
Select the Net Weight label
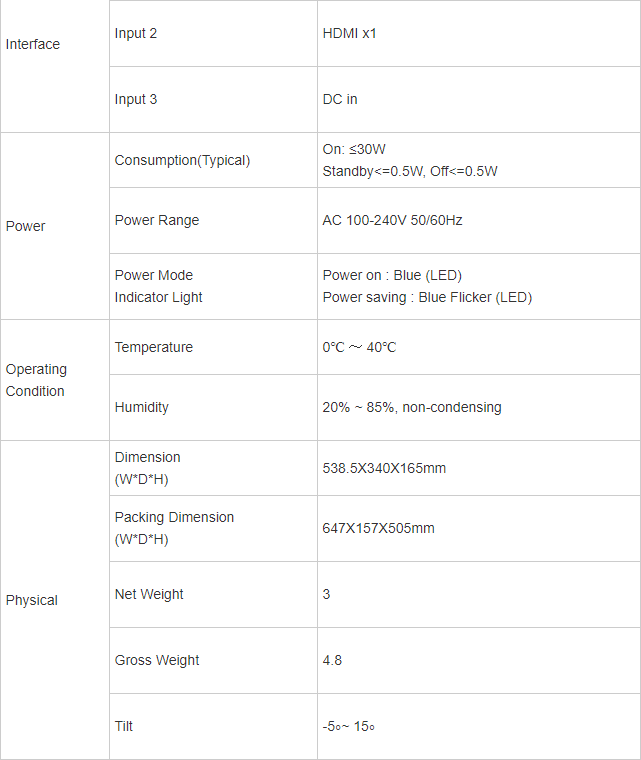tap(149, 594)
